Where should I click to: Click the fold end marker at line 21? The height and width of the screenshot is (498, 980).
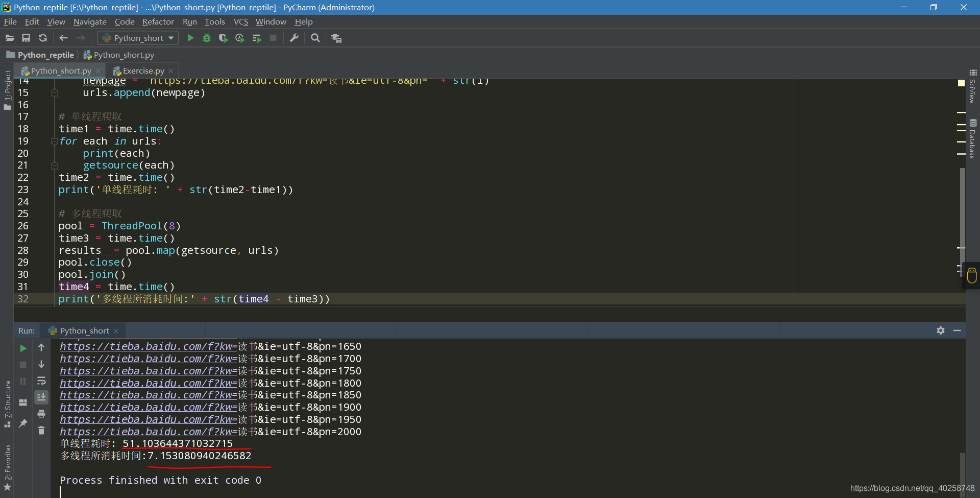point(54,165)
